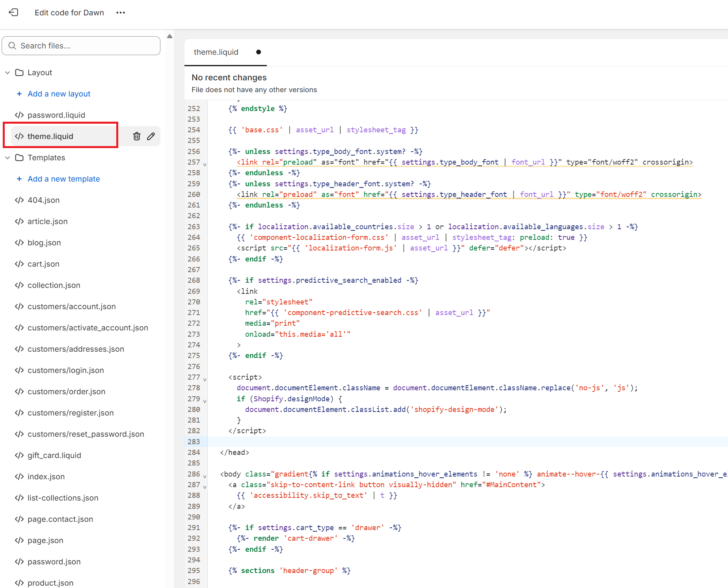Switch to the theme.liquid editor tab

[x=216, y=52]
